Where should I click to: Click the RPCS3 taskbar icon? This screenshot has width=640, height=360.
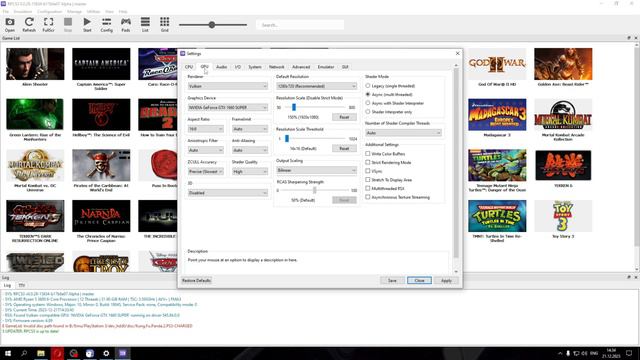pos(122,353)
